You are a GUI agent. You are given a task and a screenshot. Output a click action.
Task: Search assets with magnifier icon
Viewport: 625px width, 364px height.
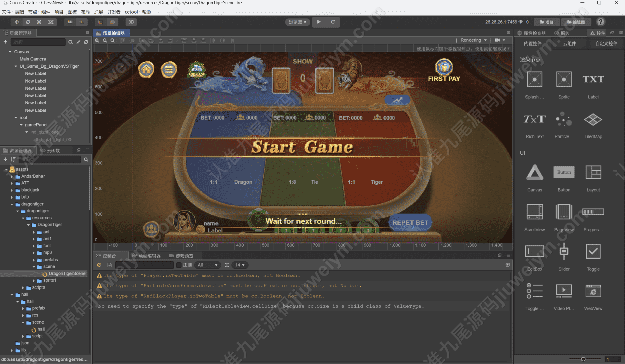tap(86, 159)
